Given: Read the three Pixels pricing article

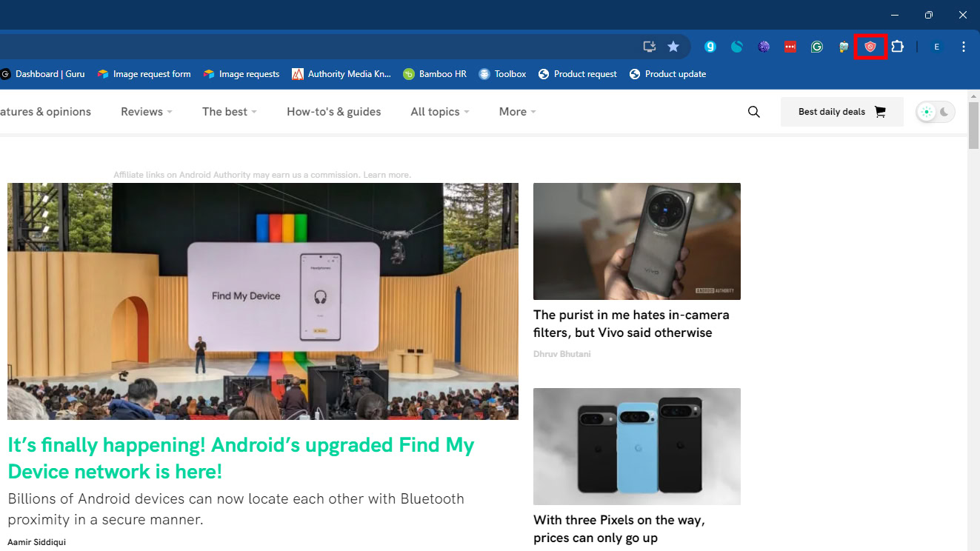Looking at the screenshot, I should pyautogui.click(x=619, y=529).
